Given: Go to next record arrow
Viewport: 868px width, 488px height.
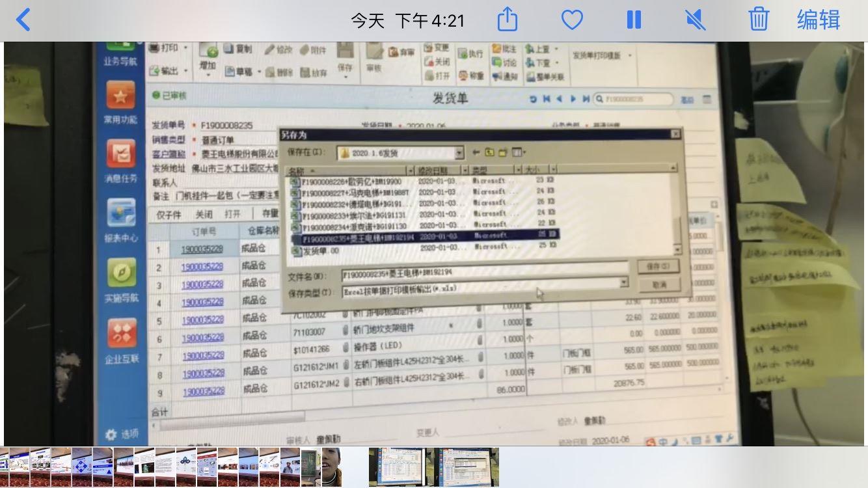Looking at the screenshot, I should (x=573, y=99).
